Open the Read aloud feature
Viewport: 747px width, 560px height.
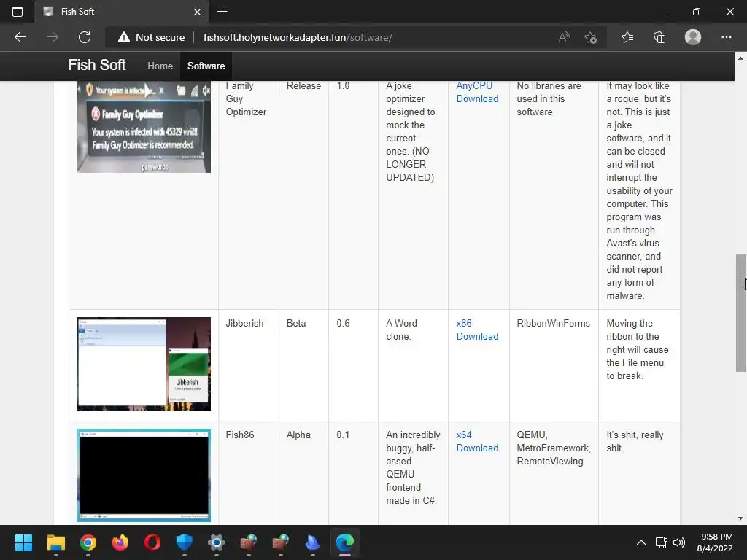564,37
